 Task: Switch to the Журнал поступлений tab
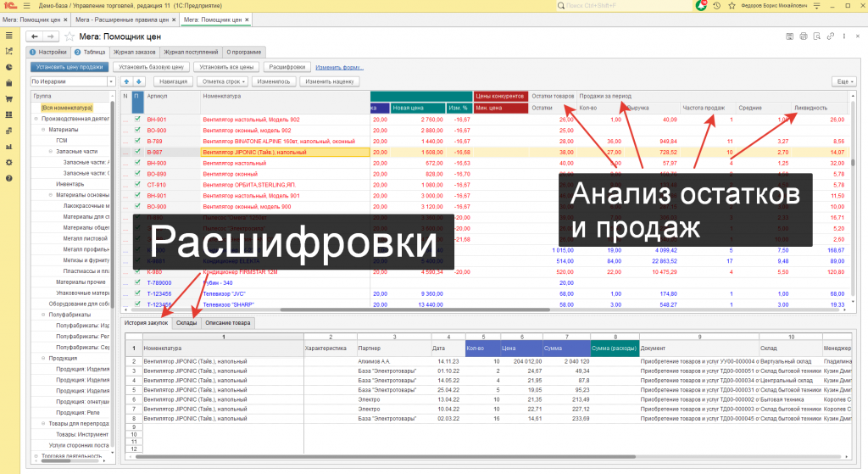(191, 52)
